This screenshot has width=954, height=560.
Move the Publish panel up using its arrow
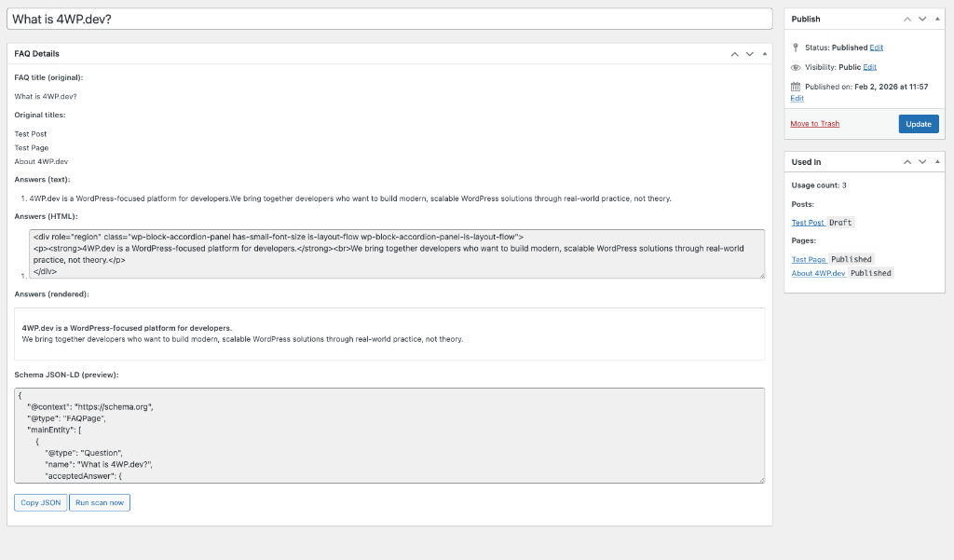906,19
